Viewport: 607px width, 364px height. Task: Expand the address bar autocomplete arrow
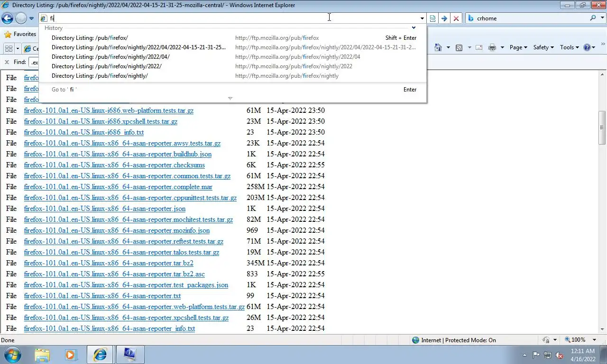click(x=422, y=18)
